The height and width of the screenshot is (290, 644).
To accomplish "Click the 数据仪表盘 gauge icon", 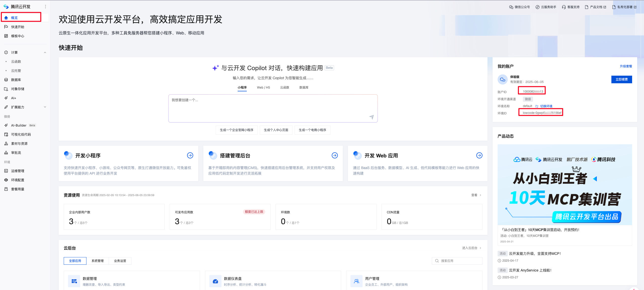I will tap(215, 281).
